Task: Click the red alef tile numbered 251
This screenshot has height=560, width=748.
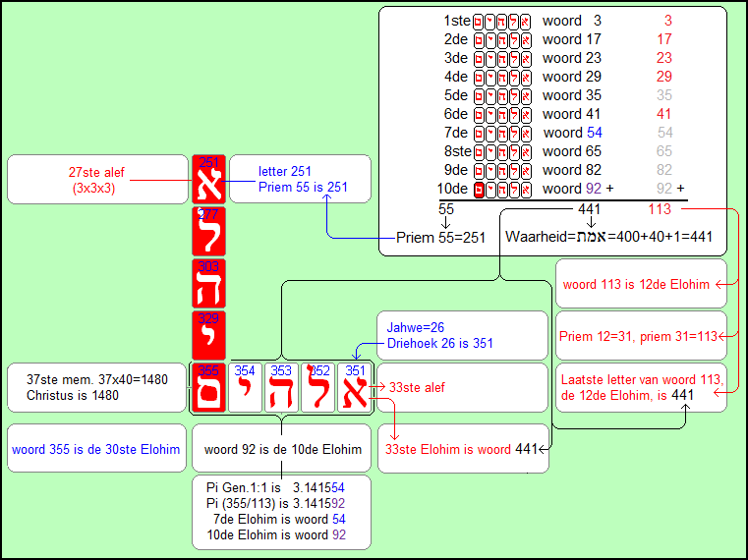Action: 208,179
